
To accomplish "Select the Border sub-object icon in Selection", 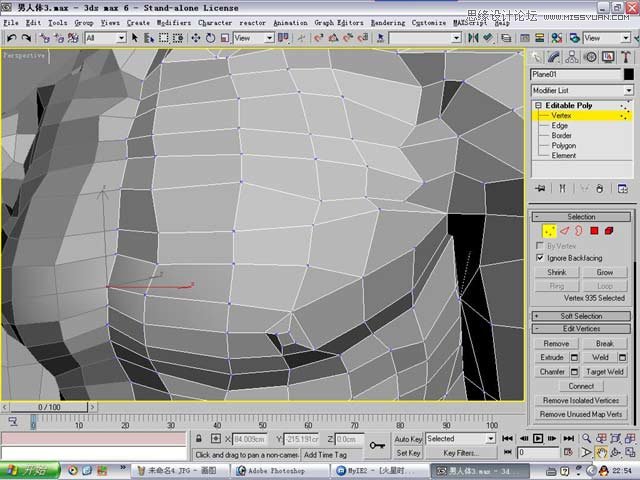I will 579,231.
